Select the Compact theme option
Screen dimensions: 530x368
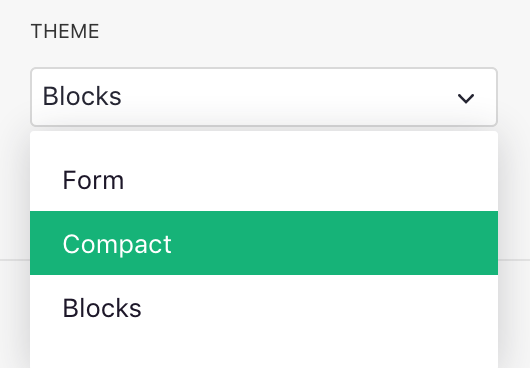pos(264,243)
